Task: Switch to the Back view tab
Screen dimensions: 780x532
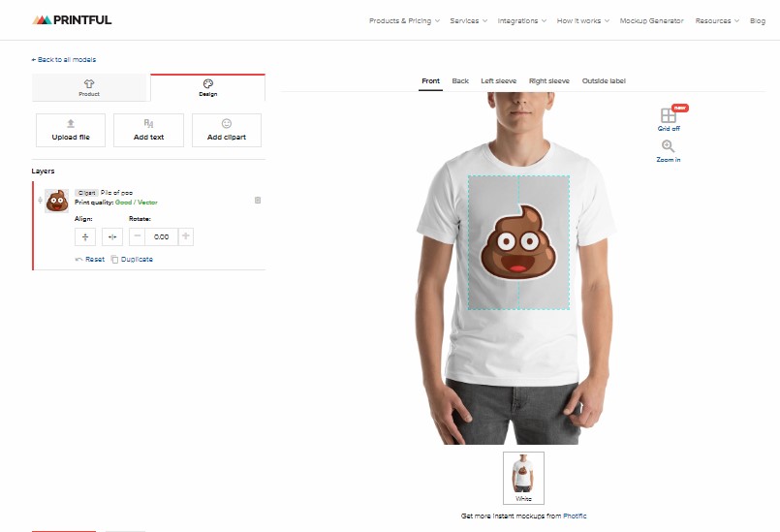Action: point(460,80)
